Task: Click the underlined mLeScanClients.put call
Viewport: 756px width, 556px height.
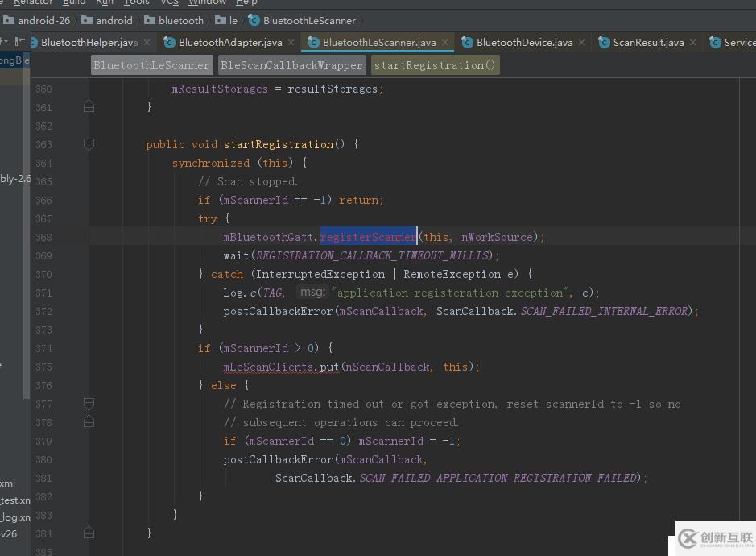Action: point(281,367)
